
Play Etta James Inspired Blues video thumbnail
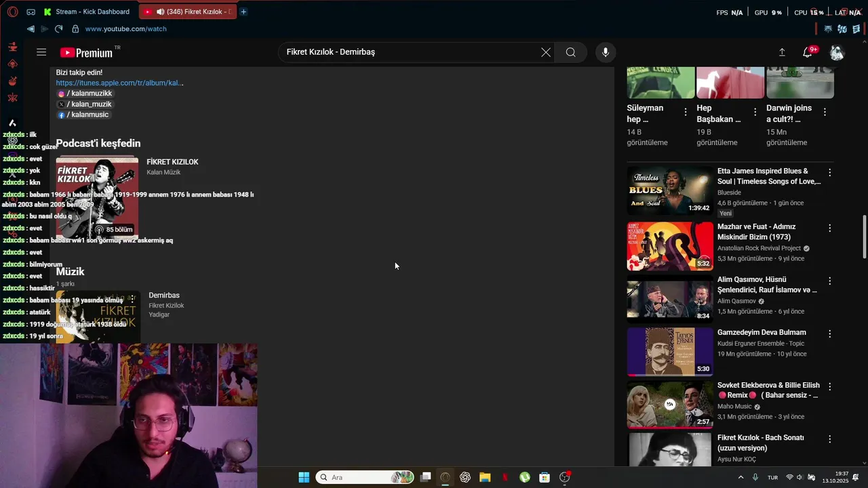[669, 190]
